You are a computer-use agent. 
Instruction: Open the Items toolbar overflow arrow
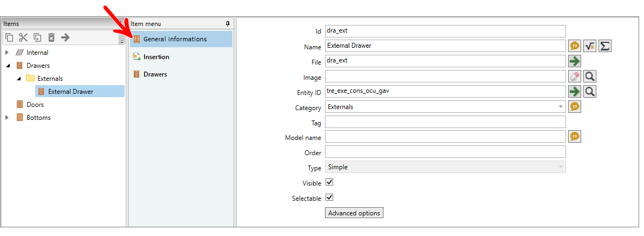[122, 41]
